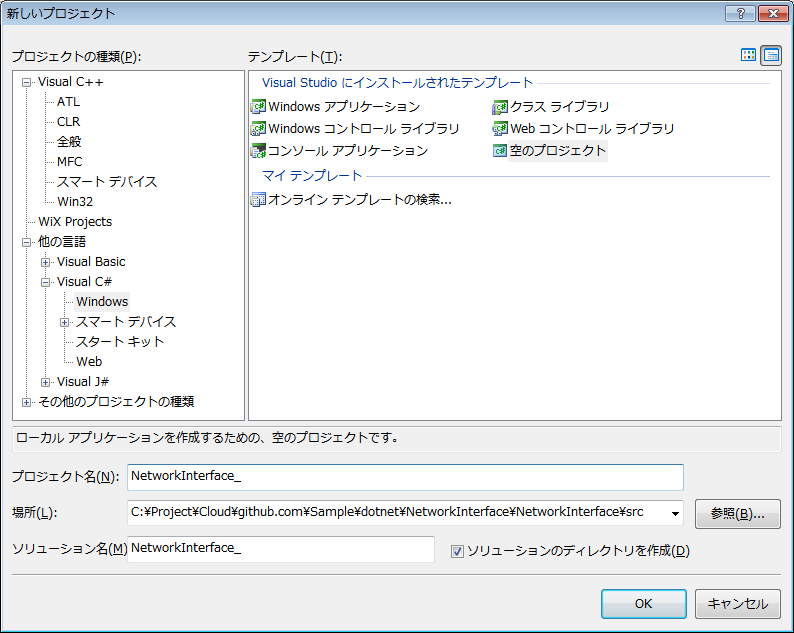Click the Web コントロール ライブラリ template icon
This screenshot has width=794, height=633.
[x=500, y=129]
